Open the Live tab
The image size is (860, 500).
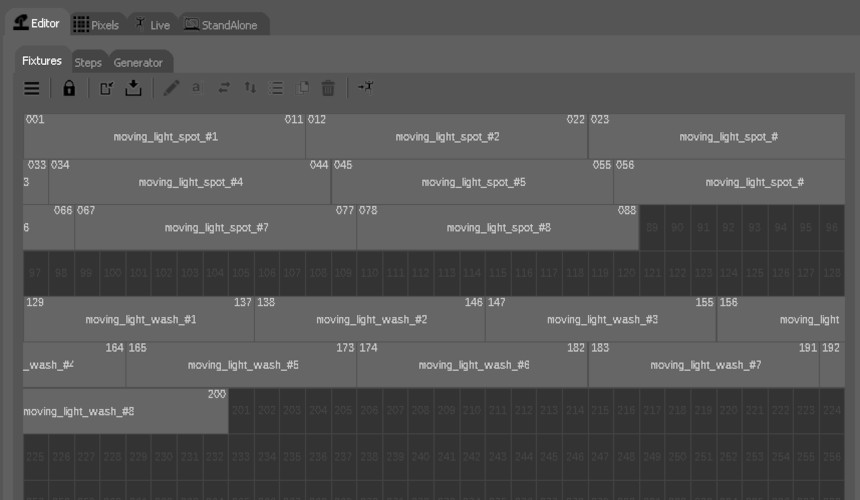(152, 25)
